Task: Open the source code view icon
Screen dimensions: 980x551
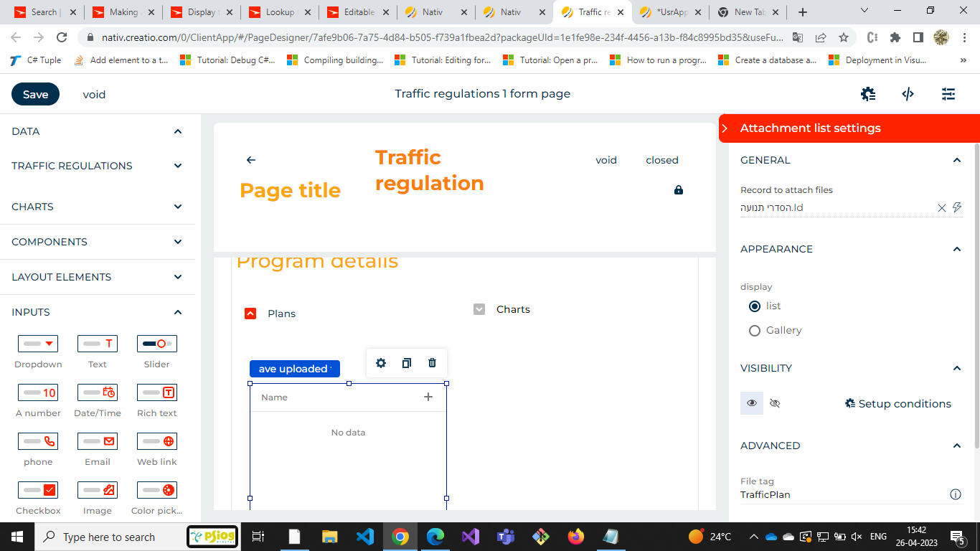Action: [908, 94]
